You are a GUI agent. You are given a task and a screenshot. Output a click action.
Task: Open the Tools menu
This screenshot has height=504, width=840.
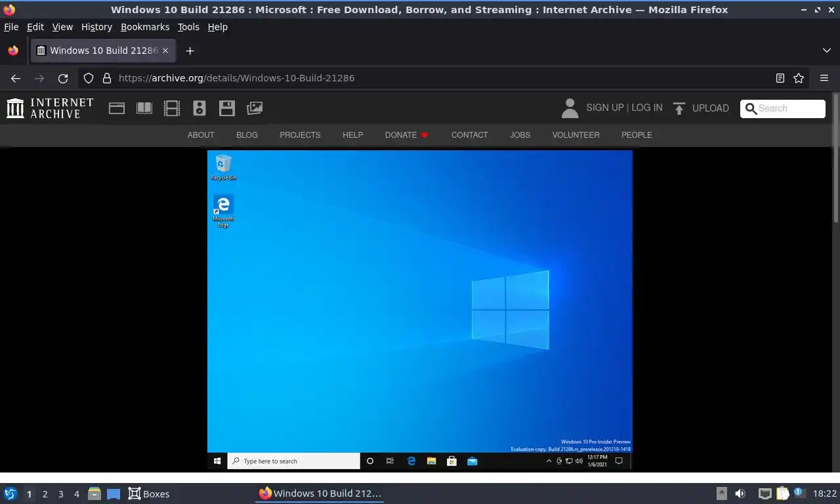188,27
